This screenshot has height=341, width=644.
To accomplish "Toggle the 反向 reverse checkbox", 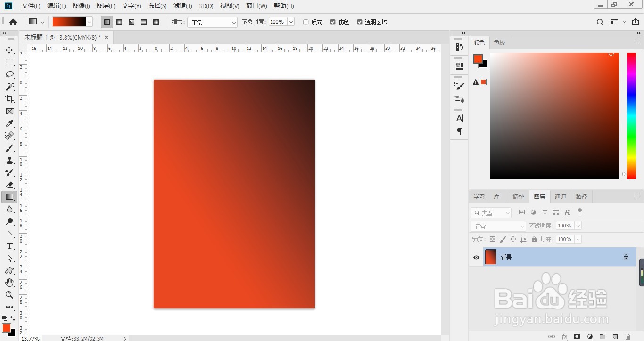I will point(305,22).
